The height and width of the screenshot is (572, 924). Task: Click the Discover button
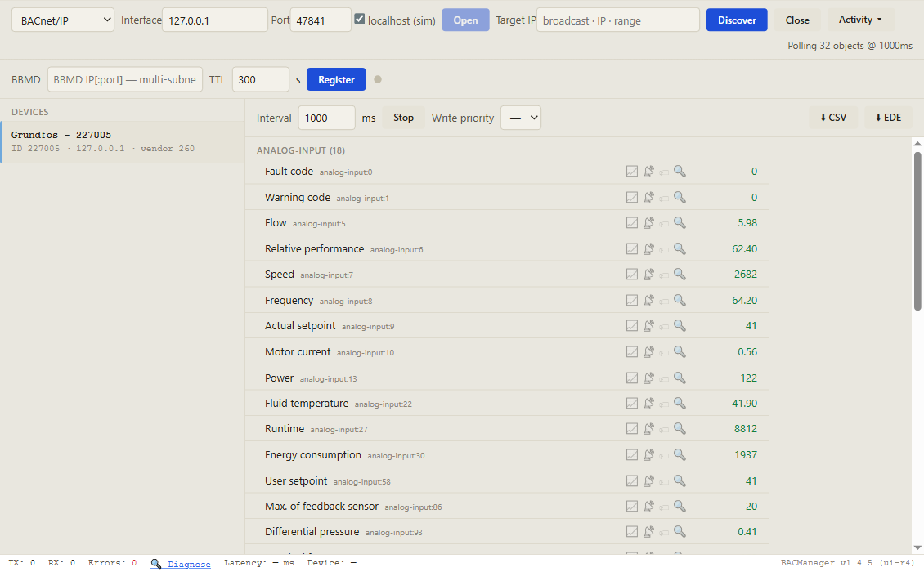click(x=737, y=20)
